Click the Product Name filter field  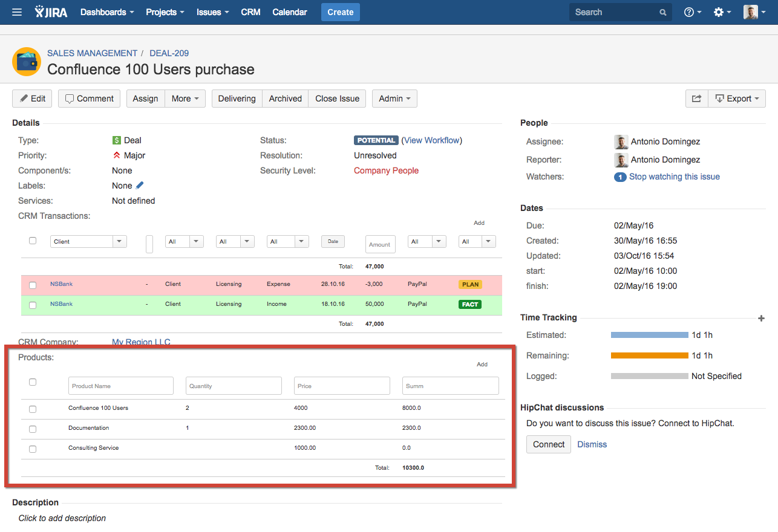121,386
